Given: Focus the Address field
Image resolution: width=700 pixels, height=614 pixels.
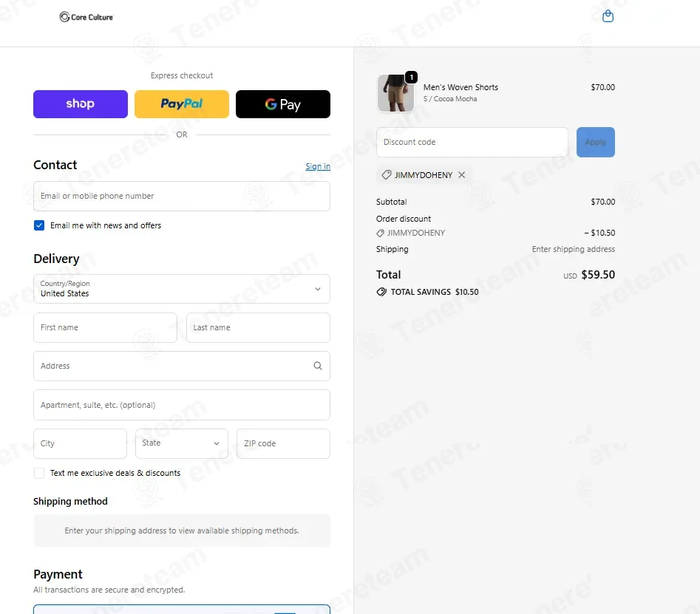Looking at the screenshot, I should 182,366.
